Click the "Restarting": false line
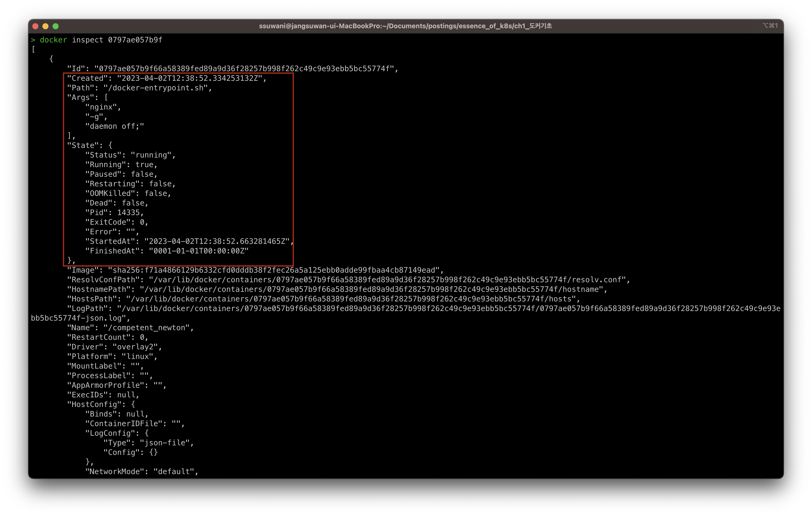 pyautogui.click(x=130, y=184)
